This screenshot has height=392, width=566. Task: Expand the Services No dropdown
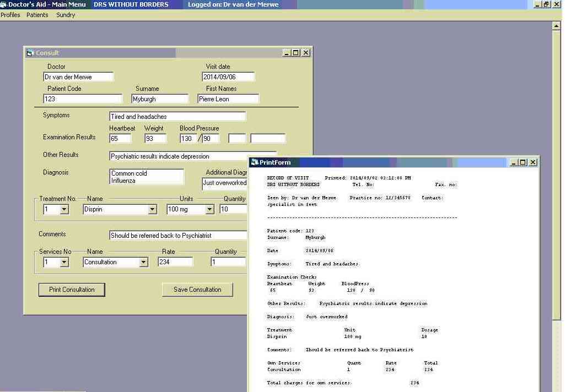[x=64, y=263]
